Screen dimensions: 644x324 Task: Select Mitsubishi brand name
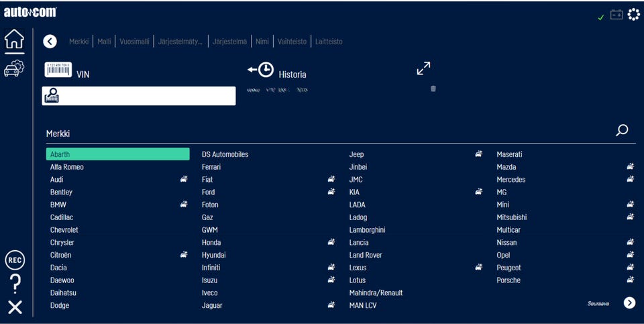pyautogui.click(x=512, y=217)
